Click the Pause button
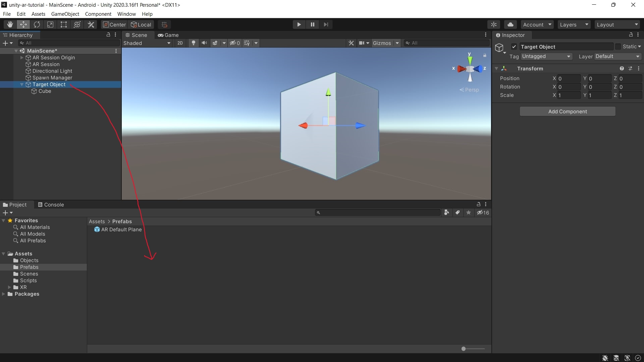The width and height of the screenshot is (644, 362). [313, 24]
